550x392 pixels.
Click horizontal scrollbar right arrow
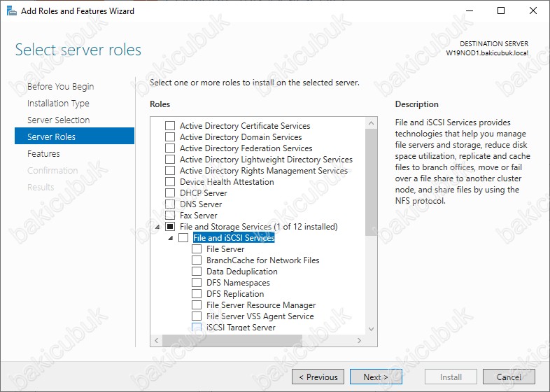tap(359, 340)
